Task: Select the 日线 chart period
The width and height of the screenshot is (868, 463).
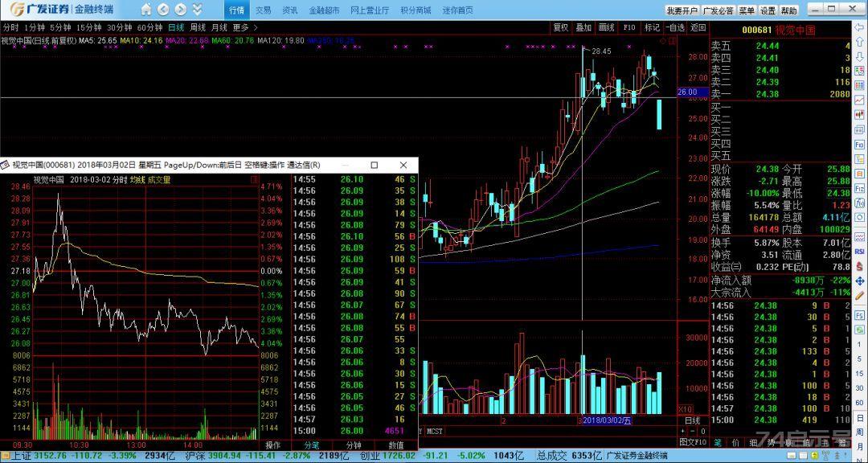Action: (176, 27)
